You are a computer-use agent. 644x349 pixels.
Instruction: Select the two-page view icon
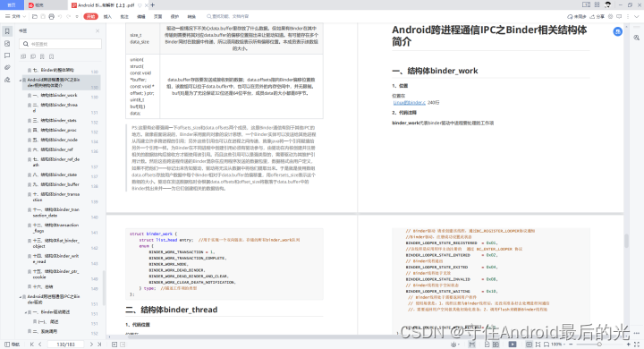click(496, 345)
